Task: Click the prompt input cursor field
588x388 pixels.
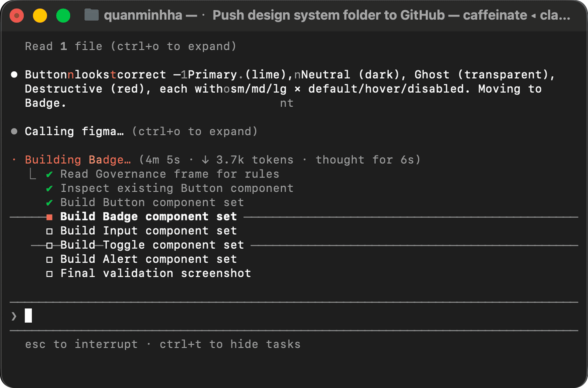Action: click(294, 316)
